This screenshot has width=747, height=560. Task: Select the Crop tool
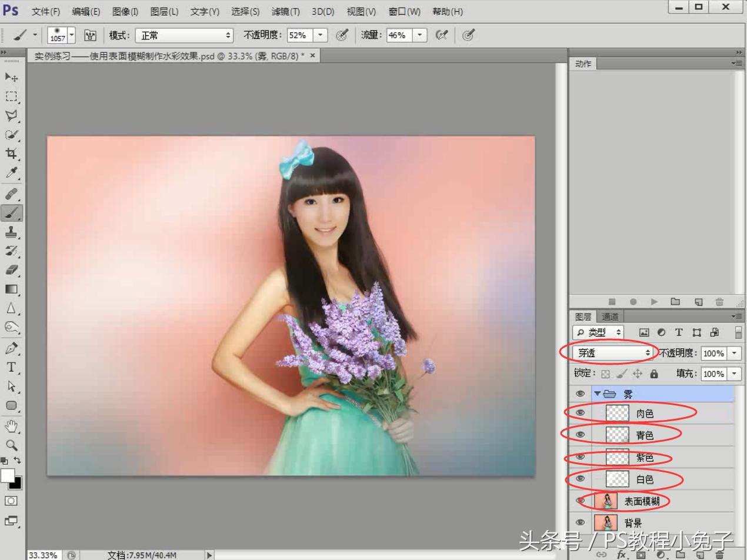(x=11, y=154)
